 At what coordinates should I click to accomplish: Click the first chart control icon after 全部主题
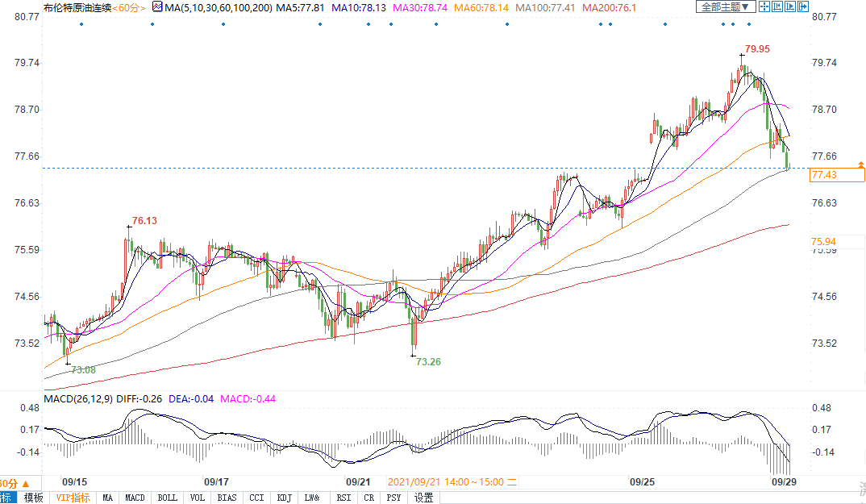[766, 7]
